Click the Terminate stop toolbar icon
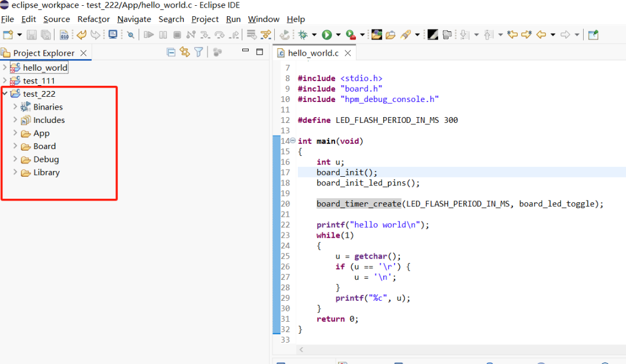This screenshot has width=626, height=364. 177,35
